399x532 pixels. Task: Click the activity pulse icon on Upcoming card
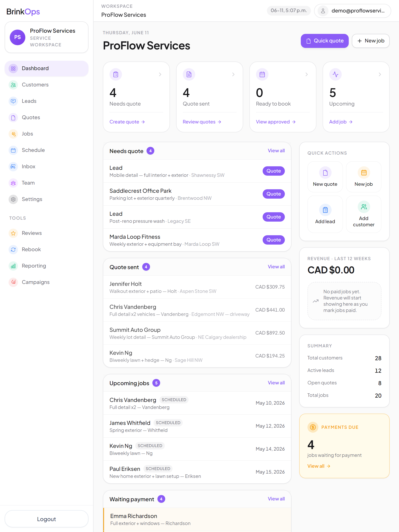coord(335,75)
